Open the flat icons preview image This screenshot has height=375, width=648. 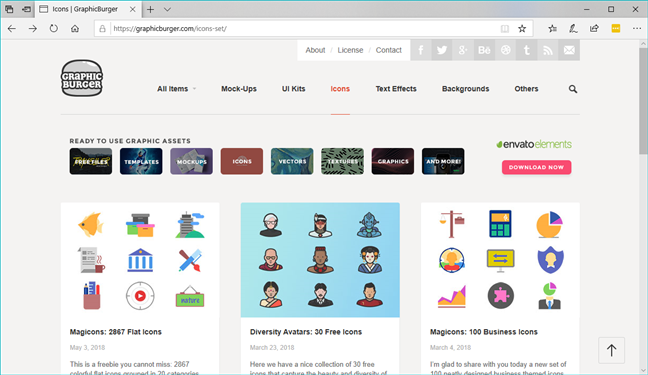(140, 260)
